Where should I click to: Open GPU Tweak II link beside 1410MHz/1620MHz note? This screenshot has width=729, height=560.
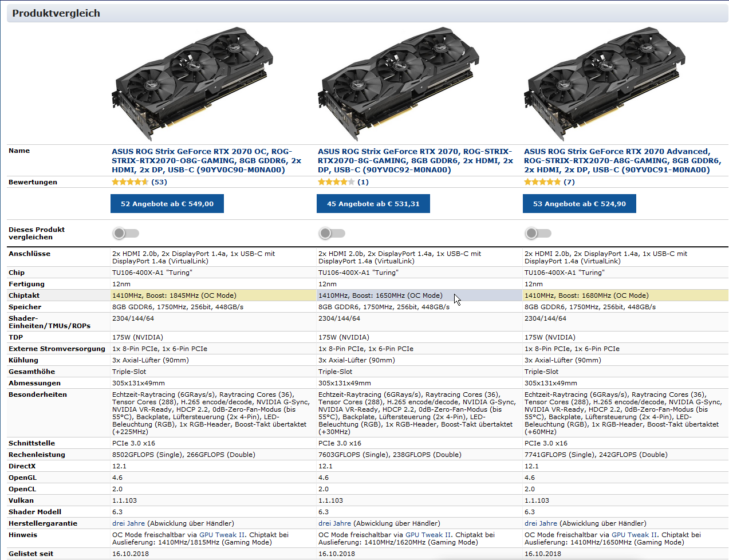(428, 535)
